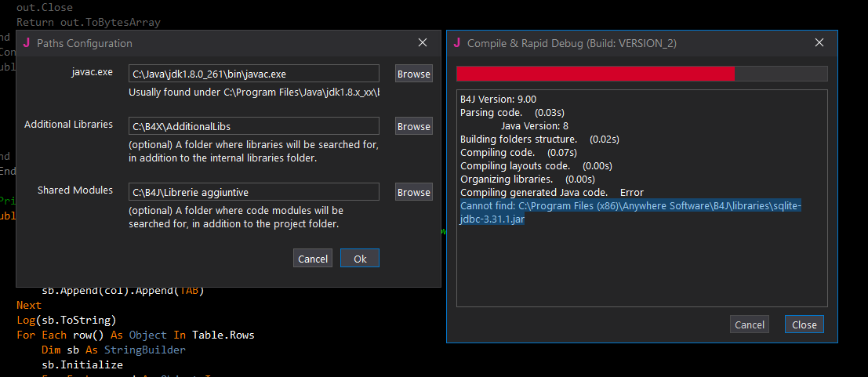The image size is (868, 377).
Task: Click the 'B4J Version: 9.00' log line
Action: tap(498, 100)
